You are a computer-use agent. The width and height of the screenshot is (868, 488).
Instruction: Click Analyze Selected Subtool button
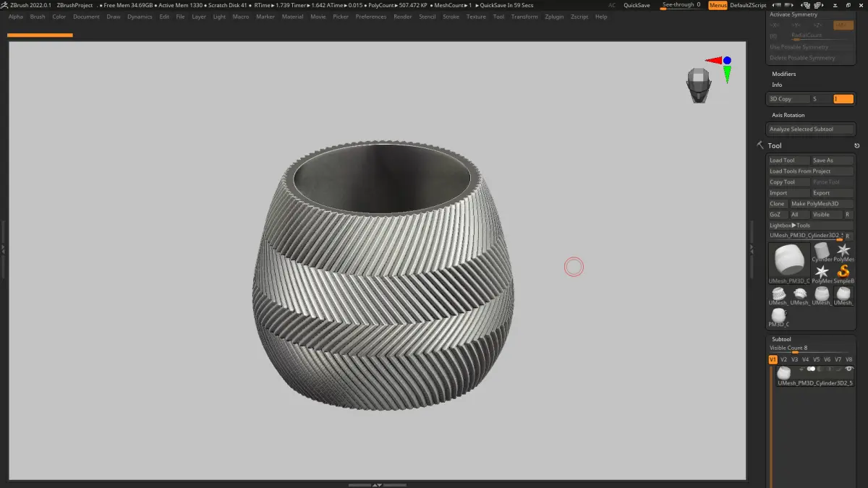click(x=811, y=129)
